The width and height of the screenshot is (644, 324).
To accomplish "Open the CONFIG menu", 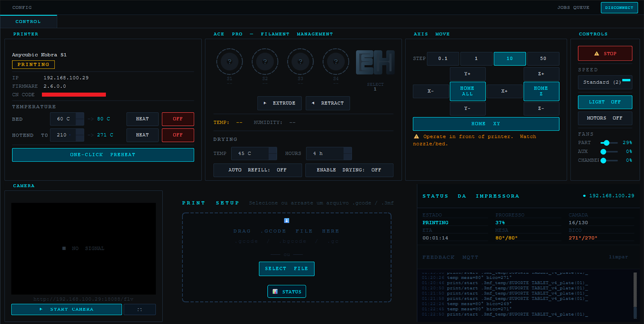I will [22, 7].
